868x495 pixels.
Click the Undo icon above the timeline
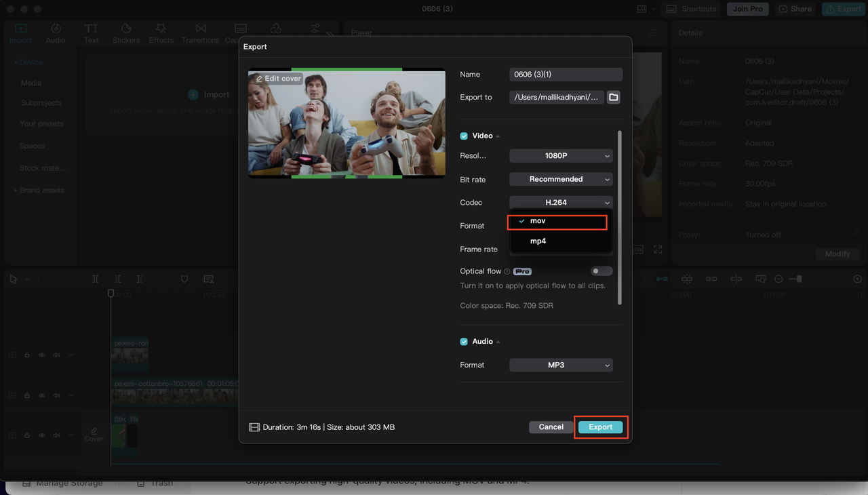(x=51, y=279)
